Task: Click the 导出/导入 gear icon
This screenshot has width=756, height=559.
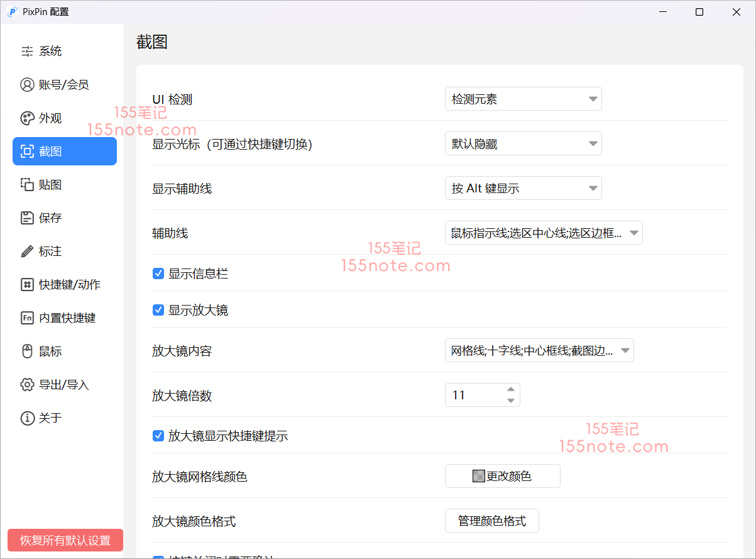Action: coord(27,385)
